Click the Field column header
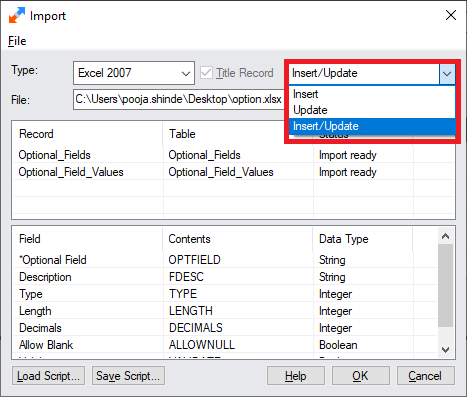 [x=88, y=239]
